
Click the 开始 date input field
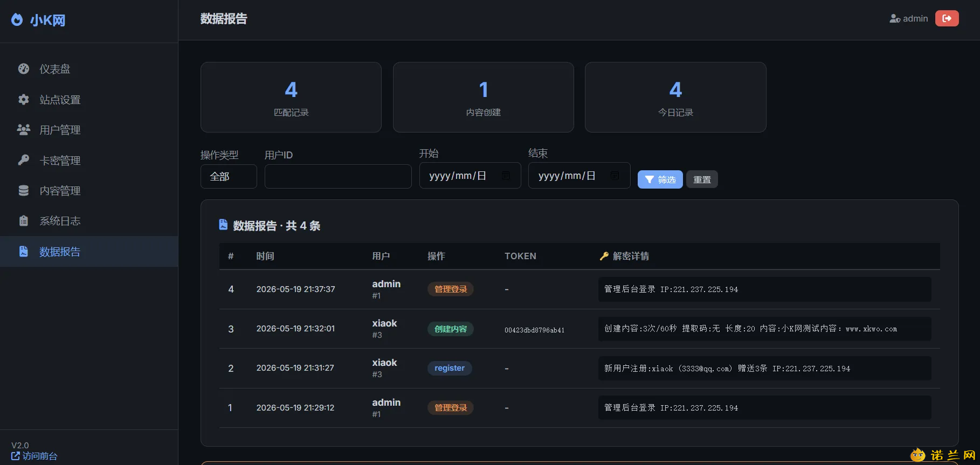tap(470, 176)
